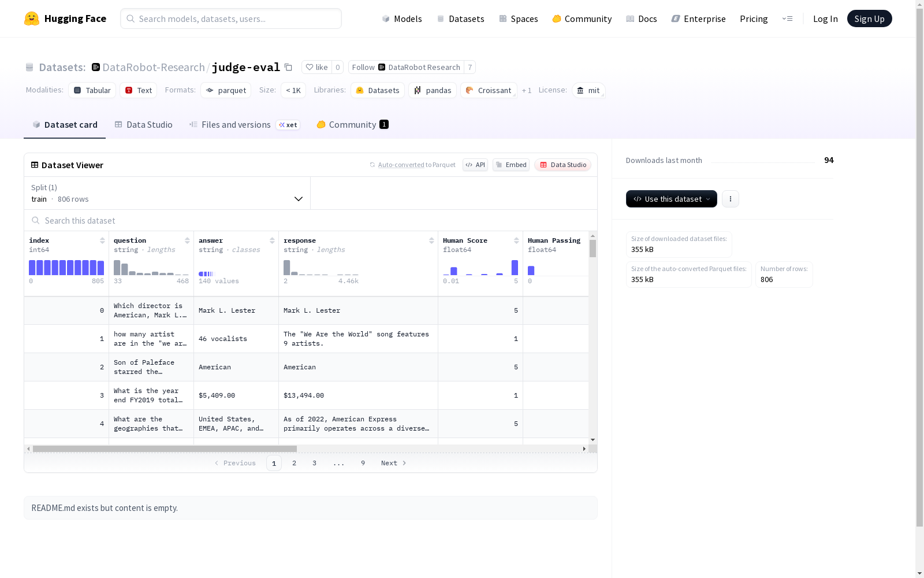
Task: Click the question lengths histogram
Action: 151,268
